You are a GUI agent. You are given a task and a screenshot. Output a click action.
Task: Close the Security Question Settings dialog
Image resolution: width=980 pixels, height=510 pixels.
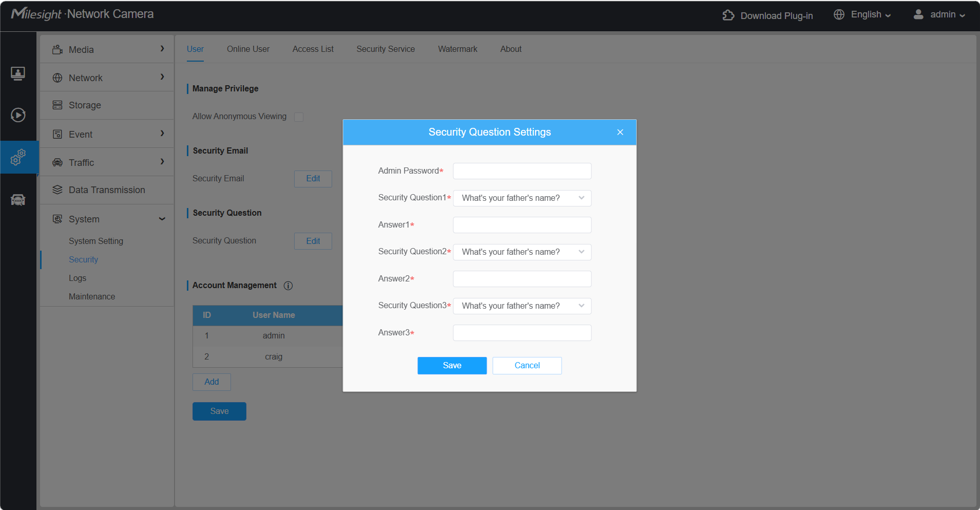point(620,132)
